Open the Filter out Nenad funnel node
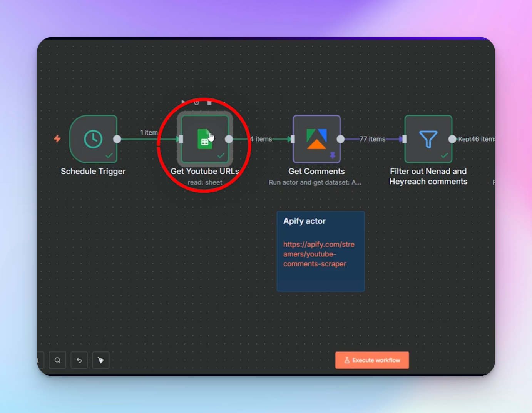The width and height of the screenshot is (532, 413). 428,139
